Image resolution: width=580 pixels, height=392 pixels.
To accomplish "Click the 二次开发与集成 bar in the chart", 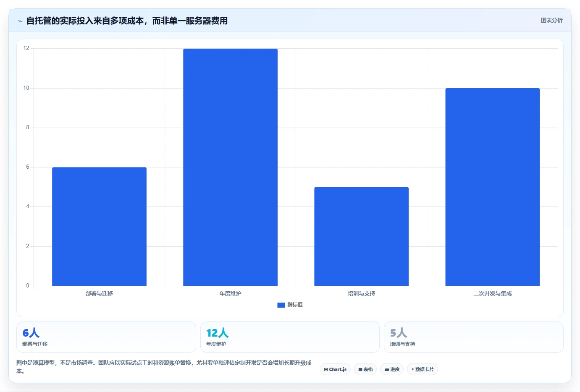I will pos(492,187).
